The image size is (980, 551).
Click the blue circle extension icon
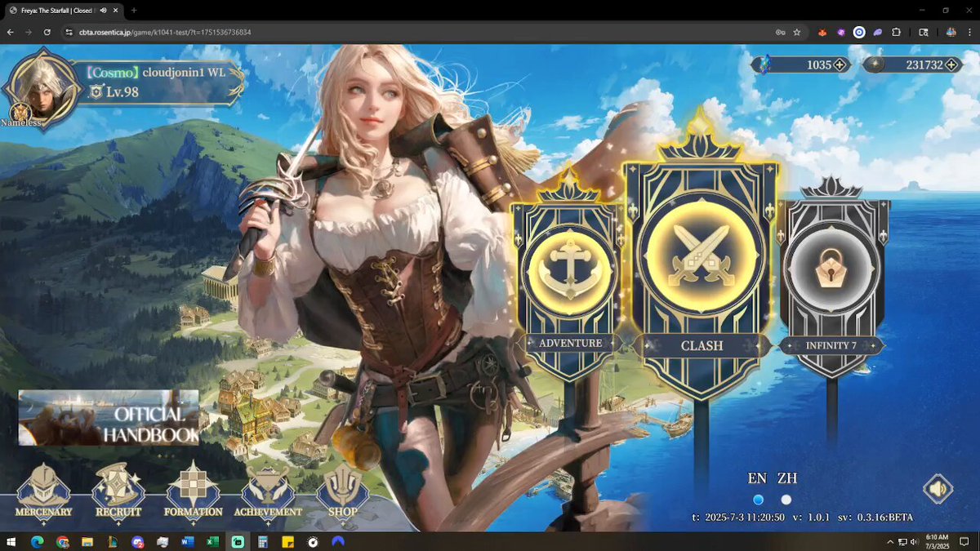[859, 32]
